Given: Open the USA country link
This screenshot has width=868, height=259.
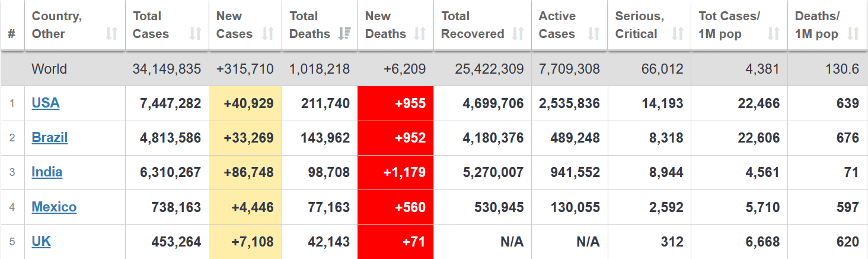Looking at the screenshot, I should pos(46,103).
